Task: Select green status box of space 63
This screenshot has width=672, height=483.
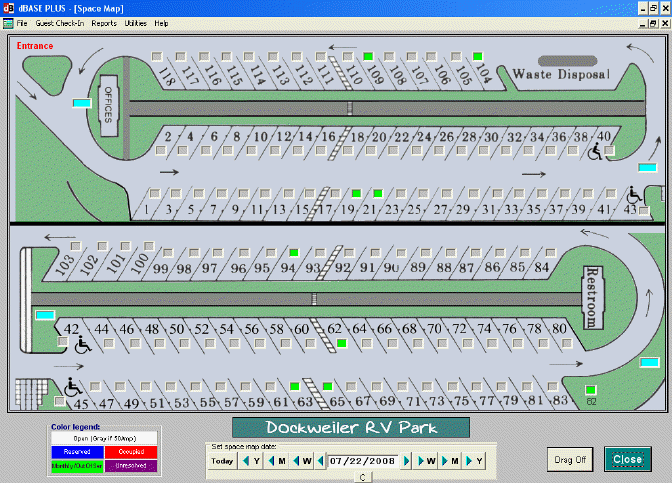Action: coord(294,387)
